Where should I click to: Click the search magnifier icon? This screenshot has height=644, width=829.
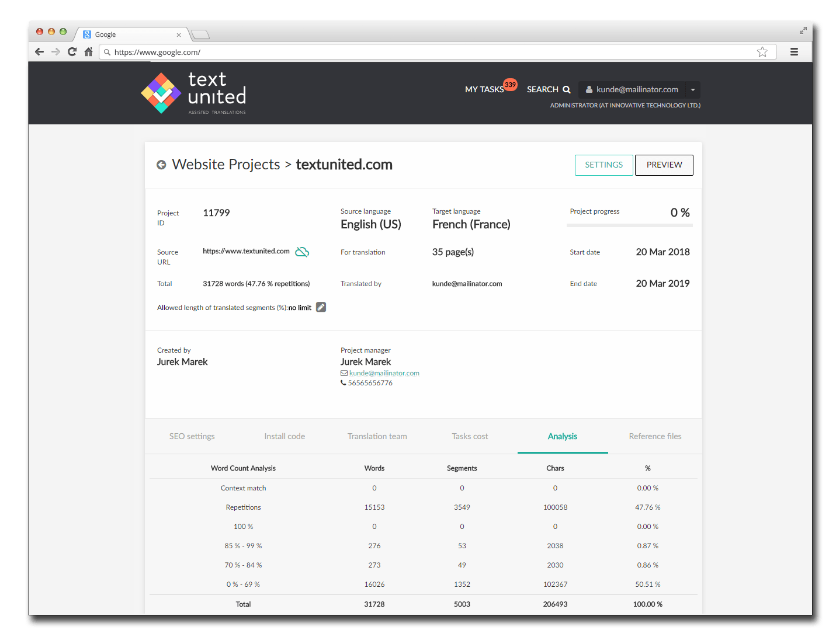point(566,89)
